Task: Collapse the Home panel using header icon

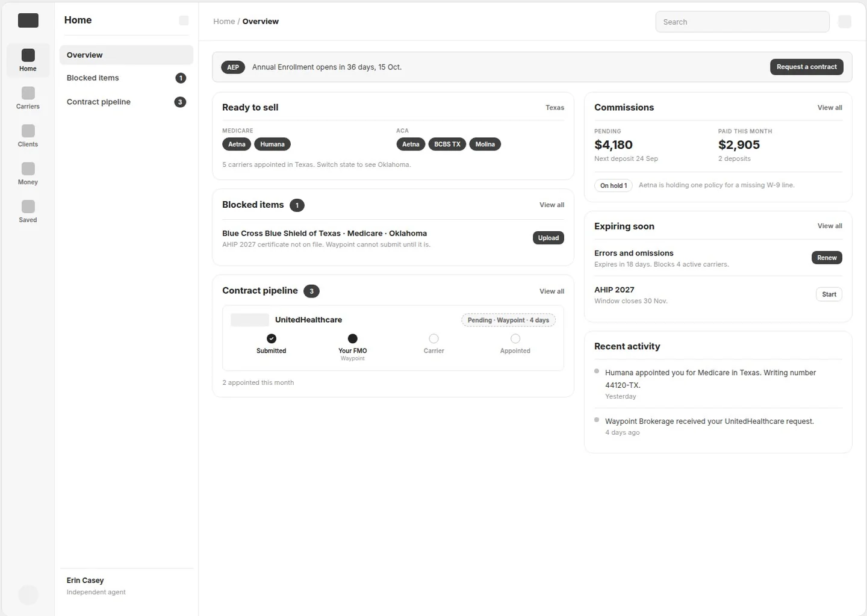Action: click(x=184, y=20)
